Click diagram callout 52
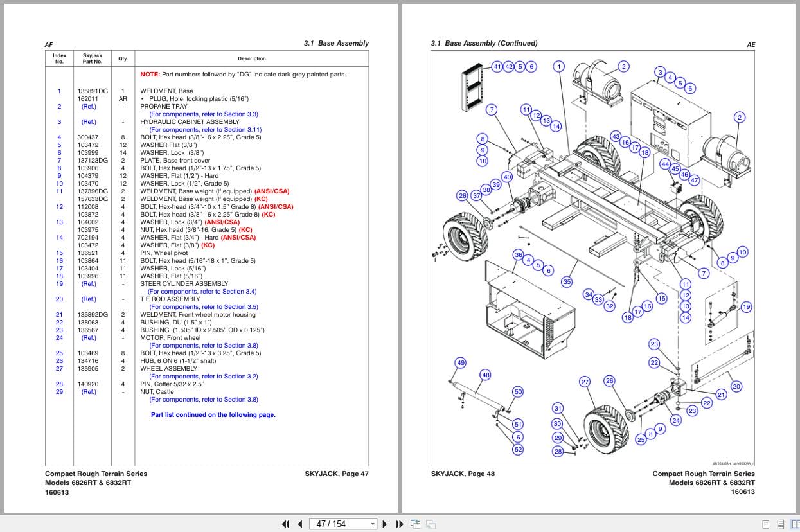 [518, 450]
